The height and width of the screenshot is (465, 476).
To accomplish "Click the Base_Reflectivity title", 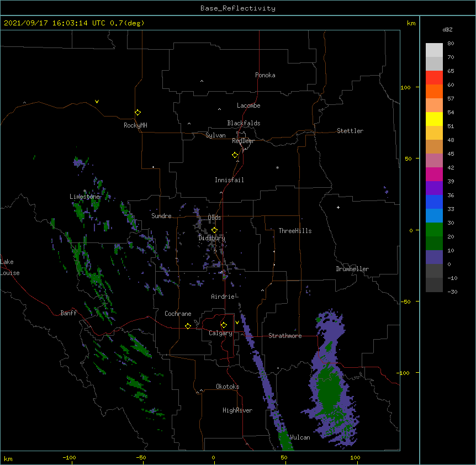I will (238, 8).
